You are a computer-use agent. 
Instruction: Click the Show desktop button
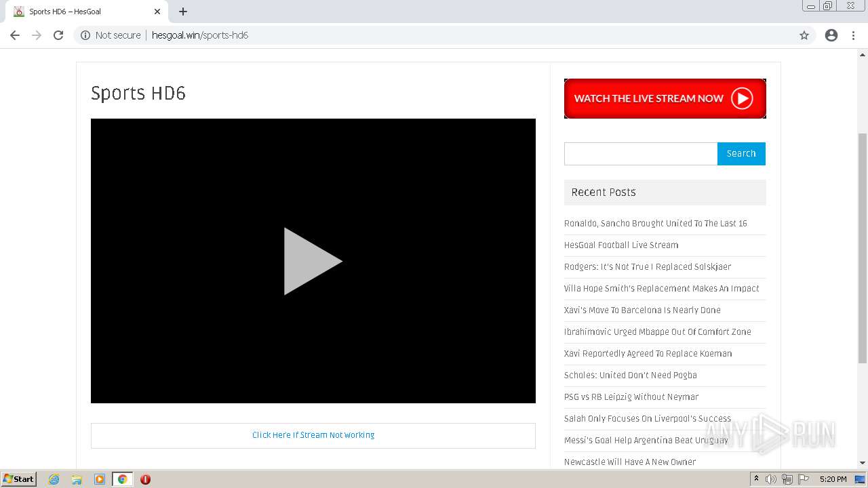861,479
